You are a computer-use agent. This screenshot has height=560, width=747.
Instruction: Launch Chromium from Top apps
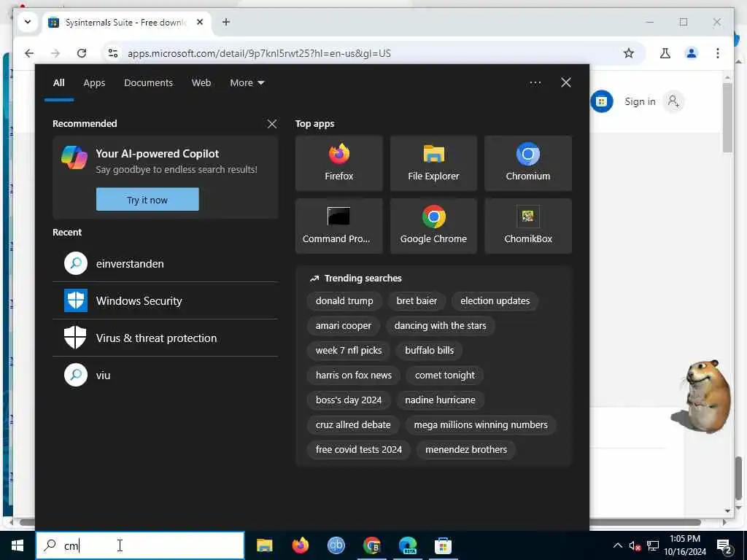tap(528, 163)
